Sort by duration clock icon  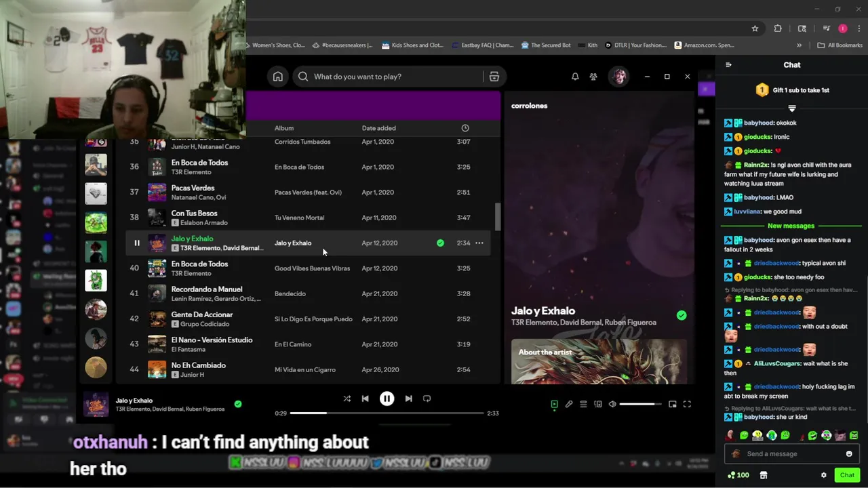coord(465,128)
